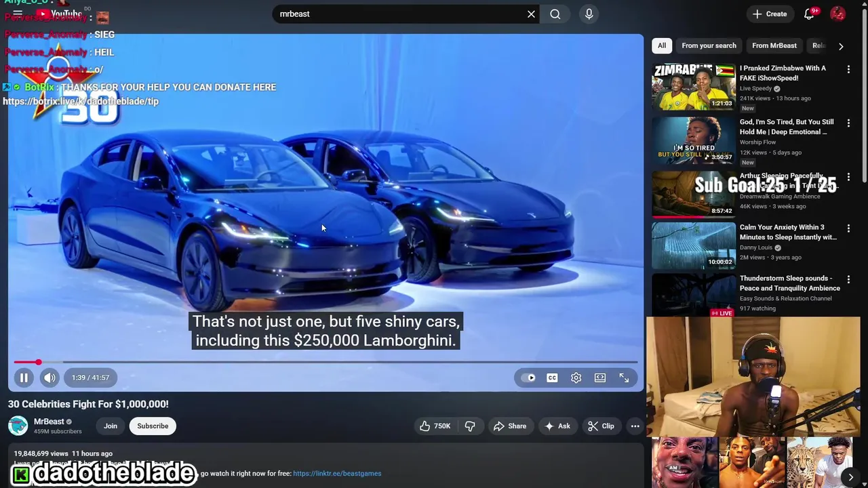The image size is (868, 488).
Task: Switch to theater mode view
Action: pos(600,378)
